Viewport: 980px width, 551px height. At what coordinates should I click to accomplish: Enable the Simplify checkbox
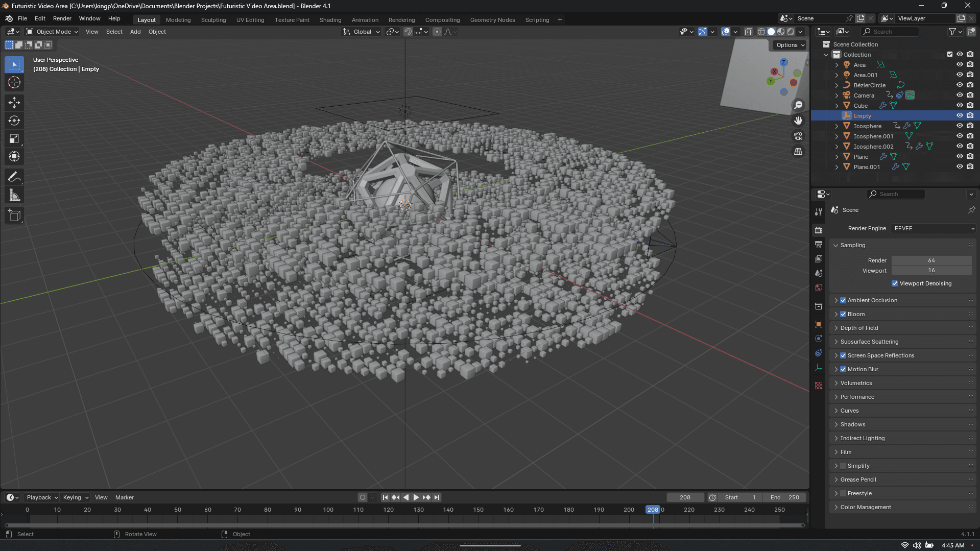coord(843,466)
